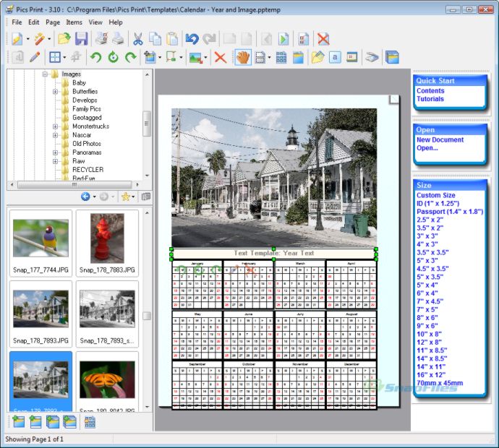This screenshot has height=448, width=499.
Task: Click the blue Back navigation arrow
Action: tap(85, 197)
